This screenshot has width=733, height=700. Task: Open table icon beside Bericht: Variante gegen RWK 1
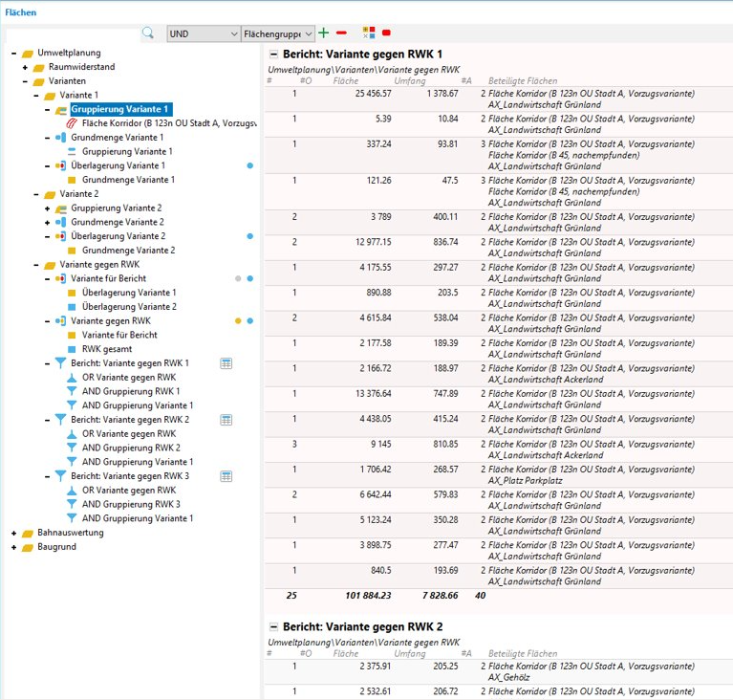pos(226,363)
